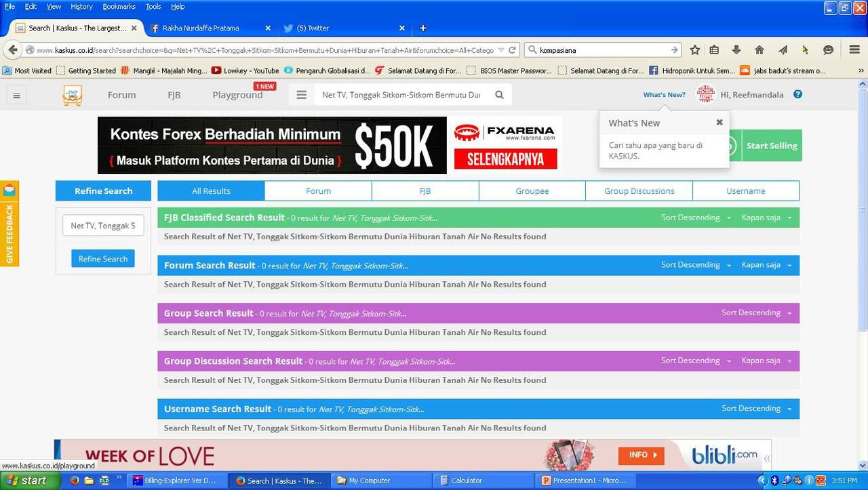This screenshot has height=490, width=868.
Task: Open the Lowkey - YouTube bookmark
Action: pyautogui.click(x=245, y=70)
